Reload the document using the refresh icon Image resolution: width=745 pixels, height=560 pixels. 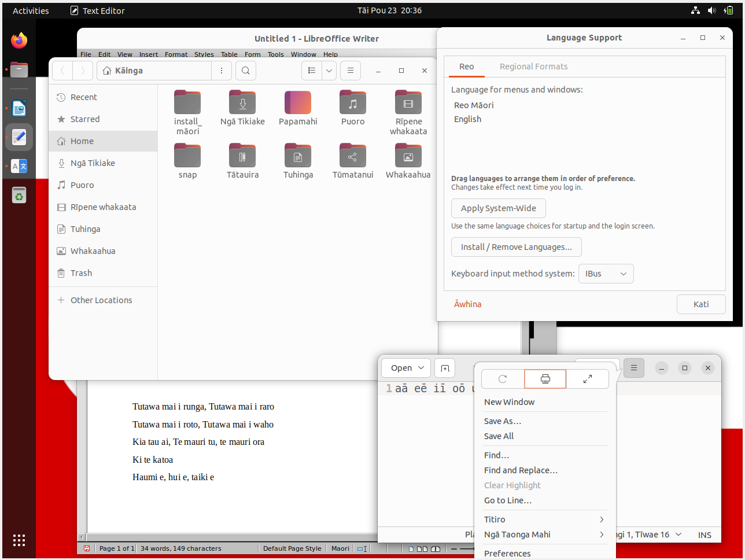(502, 379)
